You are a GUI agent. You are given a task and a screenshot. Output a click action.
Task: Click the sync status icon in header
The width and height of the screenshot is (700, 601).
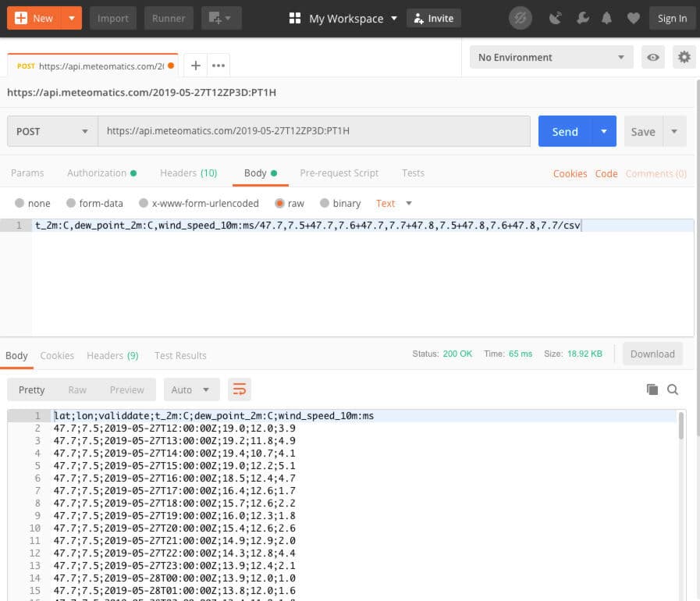pyautogui.click(x=521, y=18)
